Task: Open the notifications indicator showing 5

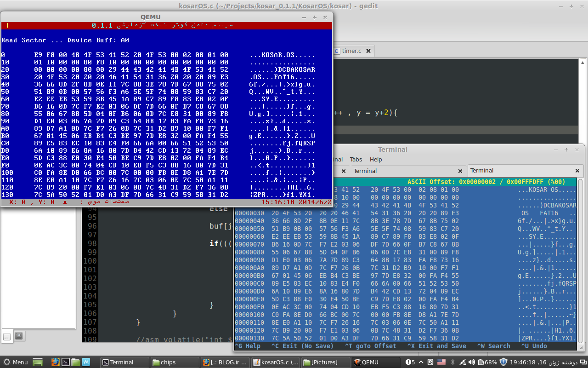Action: [x=410, y=362]
